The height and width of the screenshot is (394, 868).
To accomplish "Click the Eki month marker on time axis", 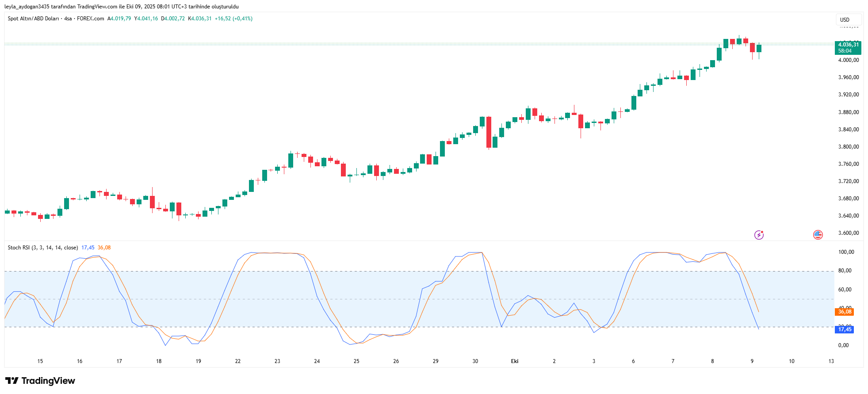I will click(x=515, y=361).
